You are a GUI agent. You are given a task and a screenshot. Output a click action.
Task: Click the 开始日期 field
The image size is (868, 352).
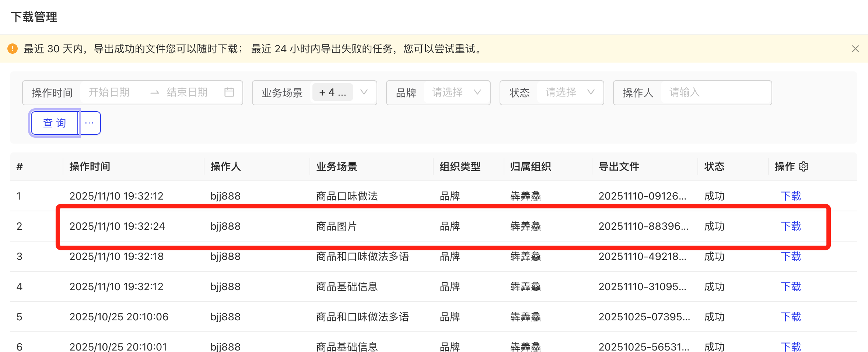[x=109, y=92]
